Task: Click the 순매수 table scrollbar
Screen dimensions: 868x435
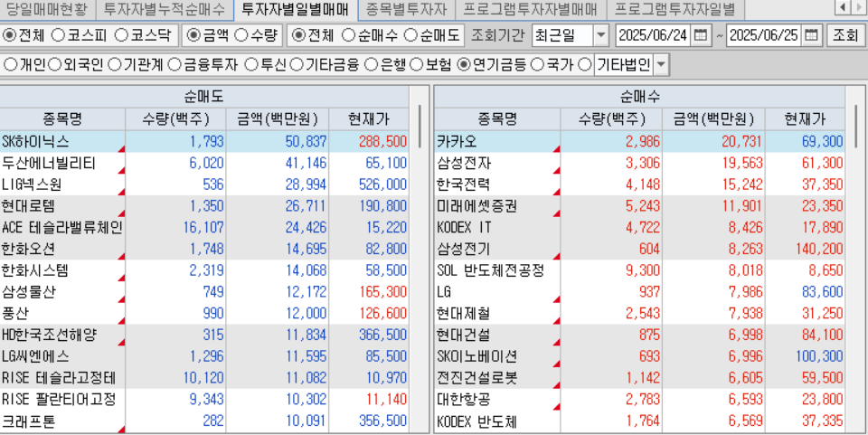Action: click(856, 126)
